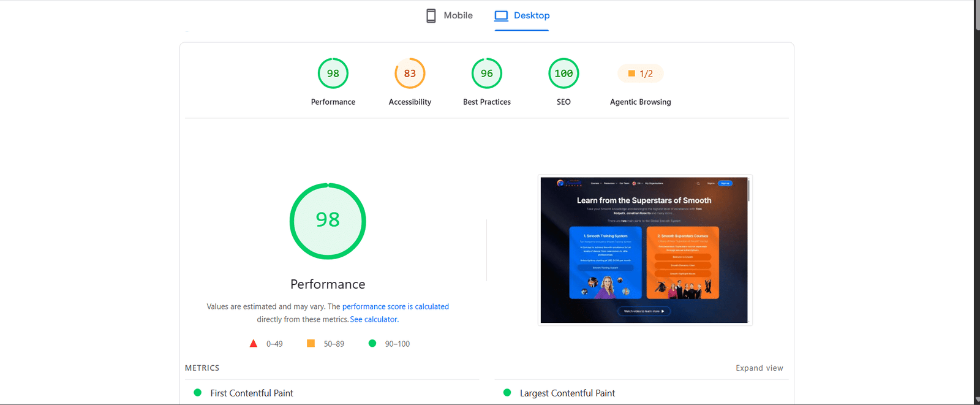Click the orange square 50–89 legend icon
The width and height of the screenshot is (980, 405).
click(x=311, y=344)
